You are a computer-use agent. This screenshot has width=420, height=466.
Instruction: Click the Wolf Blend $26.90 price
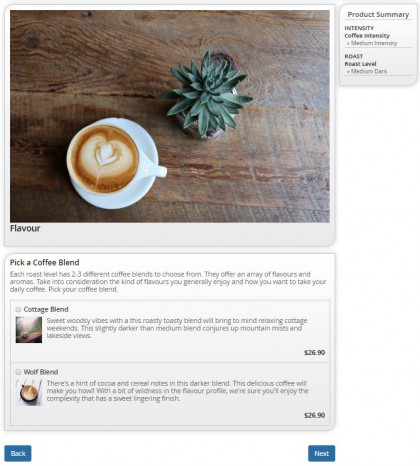point(314,415)
